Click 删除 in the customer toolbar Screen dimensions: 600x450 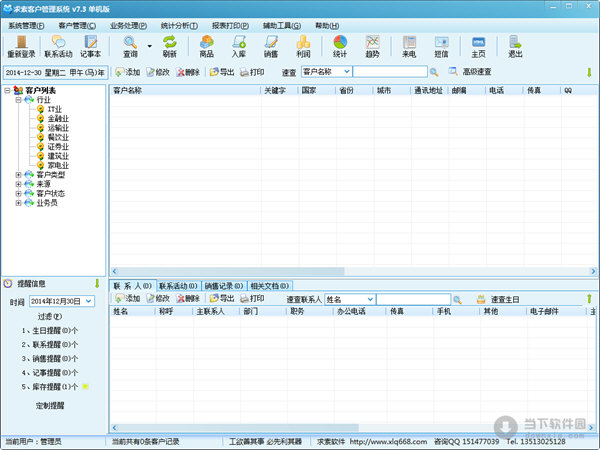[x=188, y=72]
